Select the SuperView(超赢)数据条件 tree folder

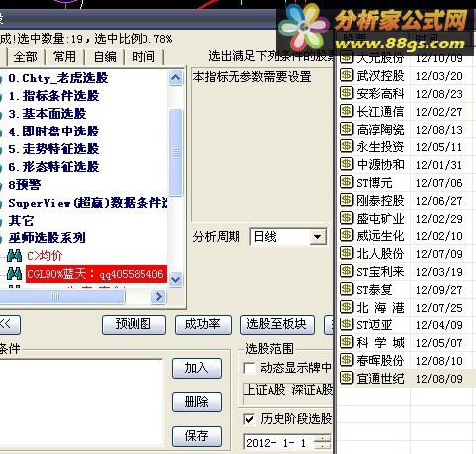coord(87,203)
